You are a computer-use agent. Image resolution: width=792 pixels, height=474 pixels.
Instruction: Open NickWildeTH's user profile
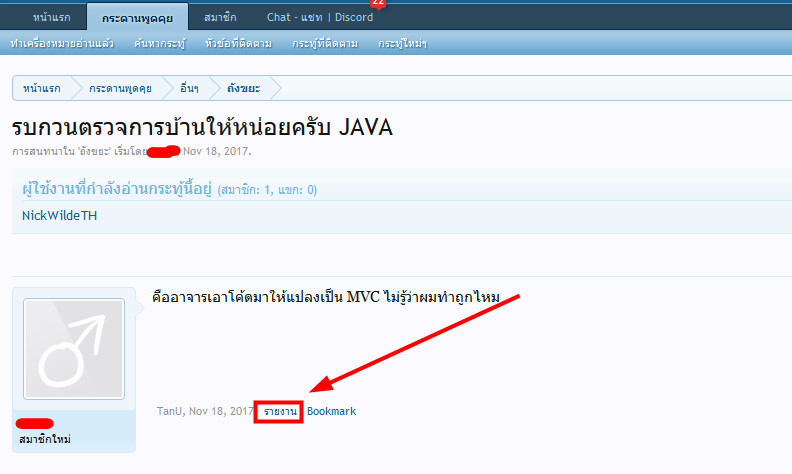[x=60, y=215]
